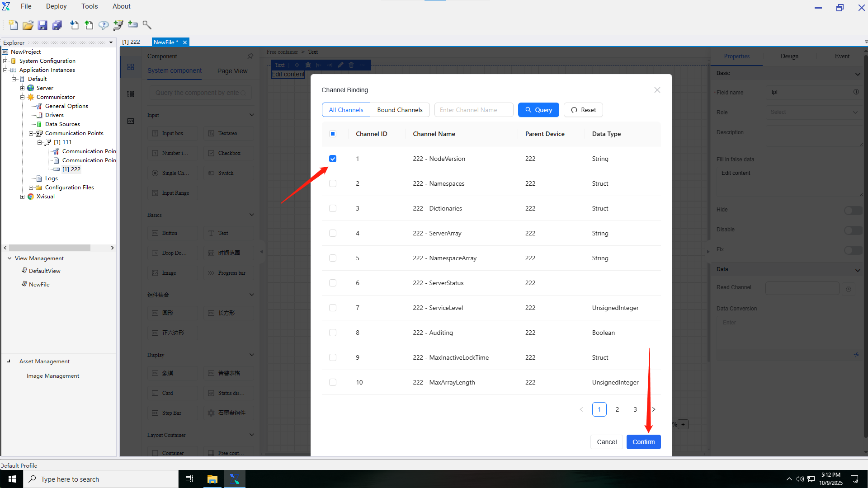Screen dimensions: 868x488
Task: Toggle the select-all checkbox in table header
Action: coord(333,134)
